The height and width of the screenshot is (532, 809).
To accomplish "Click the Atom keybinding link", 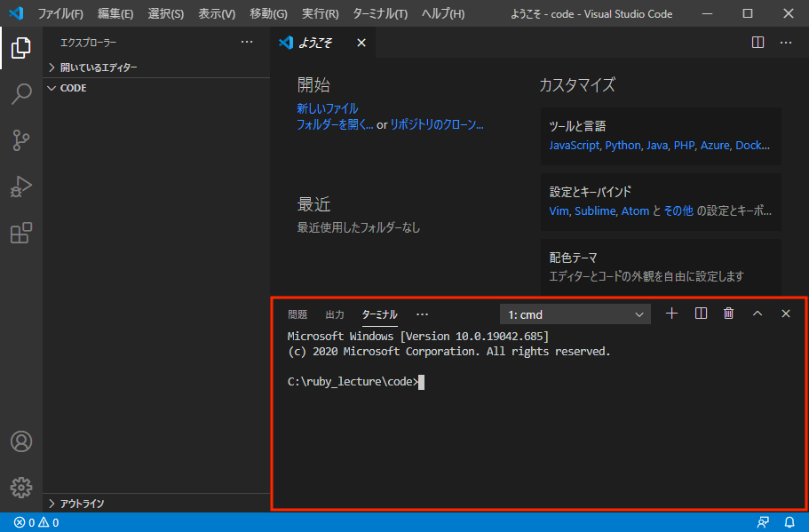I will 635,210.
